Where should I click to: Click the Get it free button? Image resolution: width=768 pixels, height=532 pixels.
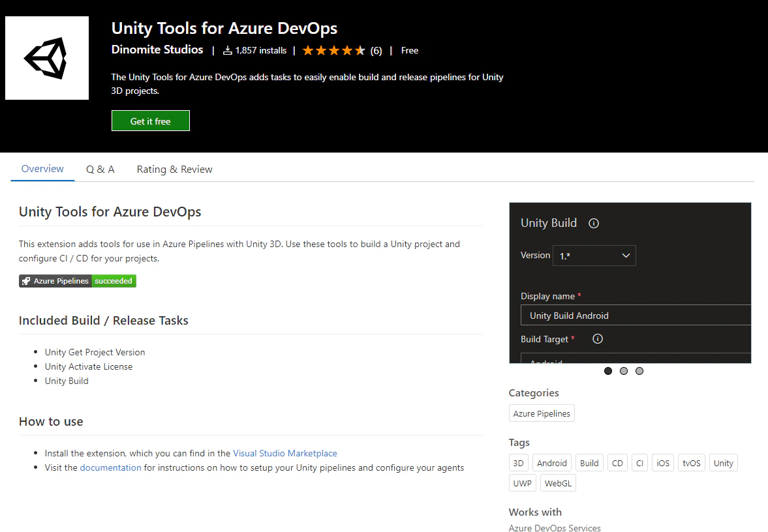pos(150,121)
